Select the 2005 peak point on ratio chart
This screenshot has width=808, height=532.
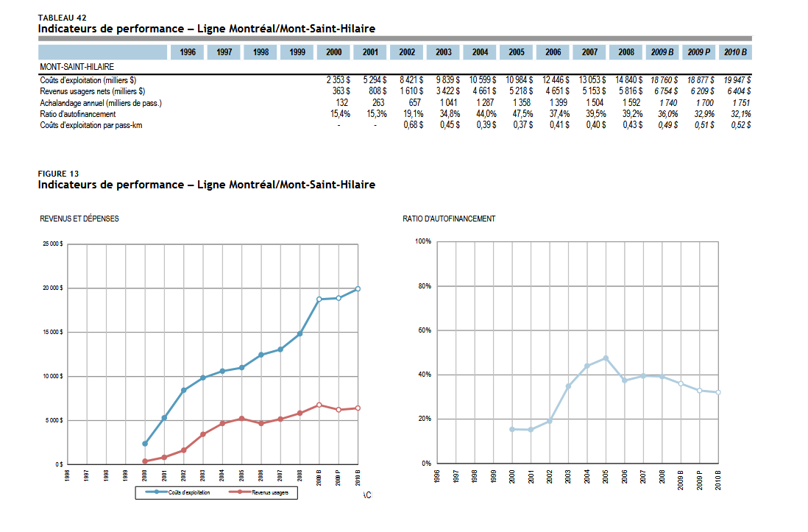(x=606, y=358)
